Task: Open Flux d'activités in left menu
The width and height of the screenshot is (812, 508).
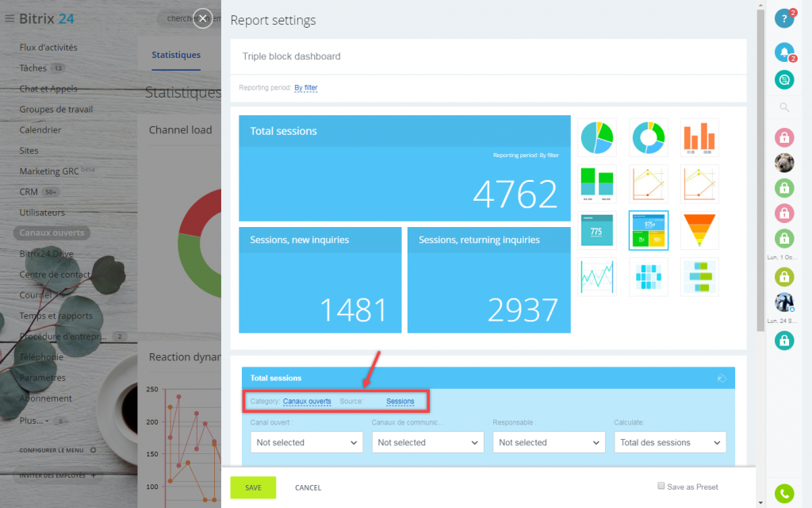Action: (48, 47)
